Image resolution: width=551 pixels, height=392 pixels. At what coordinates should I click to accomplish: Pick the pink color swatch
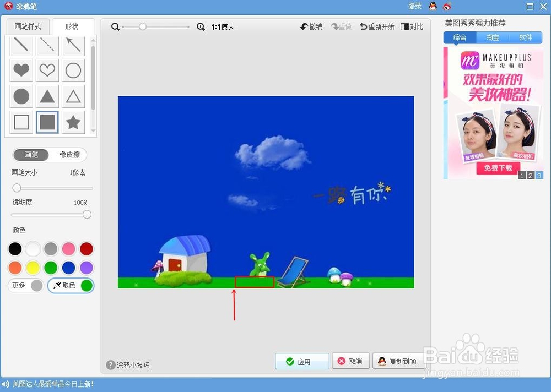68,249
